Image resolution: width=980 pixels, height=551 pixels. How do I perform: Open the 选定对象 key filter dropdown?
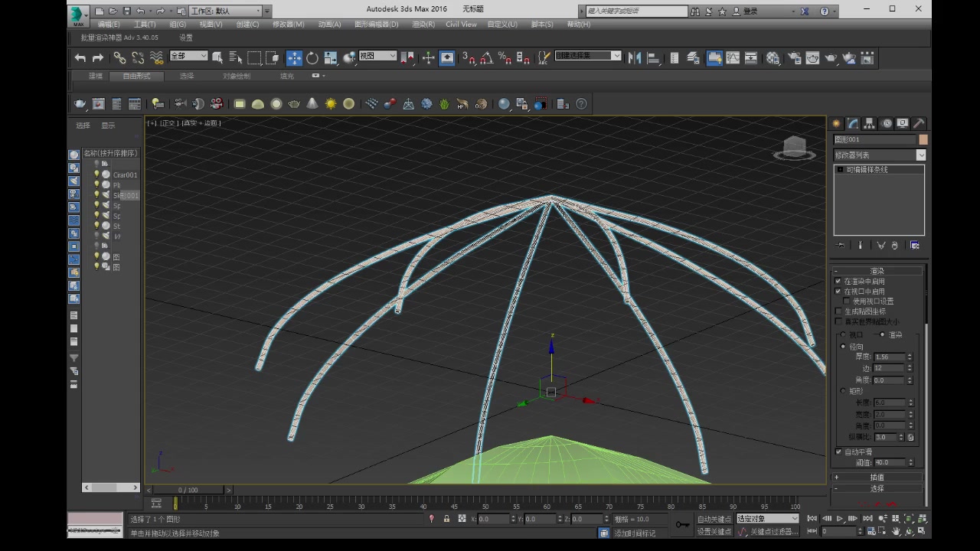[x=768, y=519]
